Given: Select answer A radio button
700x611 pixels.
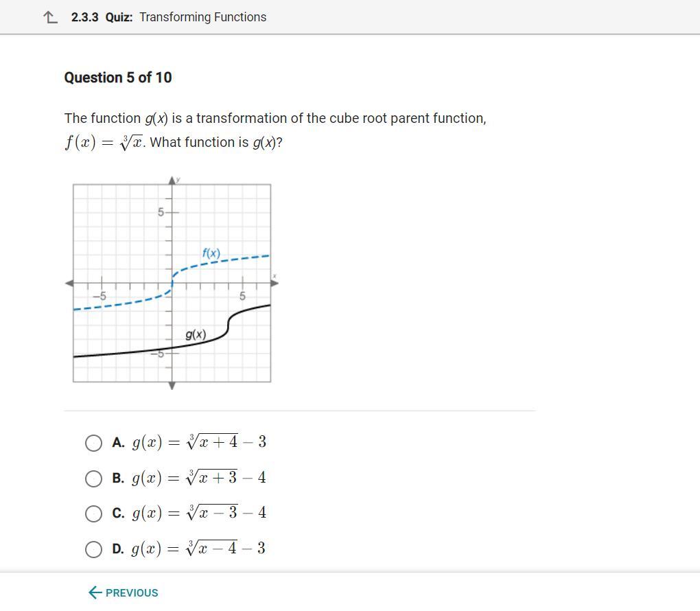Looking at the screenshot, I should coord(93,443).
